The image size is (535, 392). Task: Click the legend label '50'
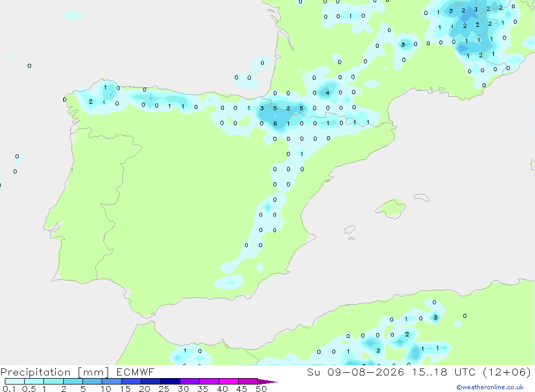261,389
